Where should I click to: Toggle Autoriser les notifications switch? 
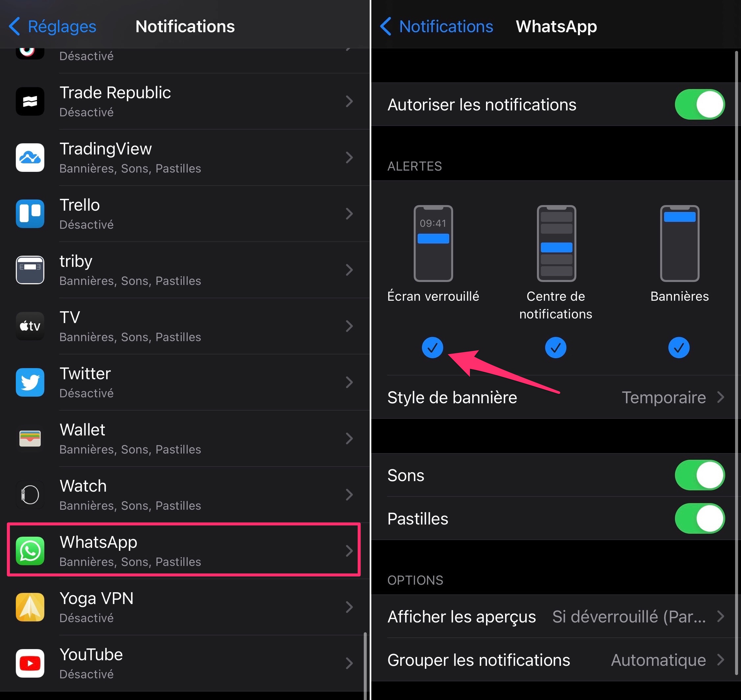[x=700, y=105]
